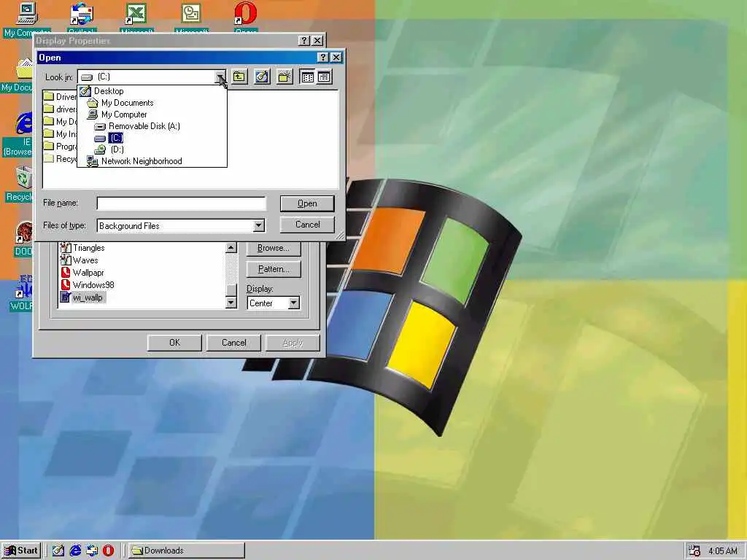Select the Recycled folder in file list
The image size is (747, 560).
60,158
